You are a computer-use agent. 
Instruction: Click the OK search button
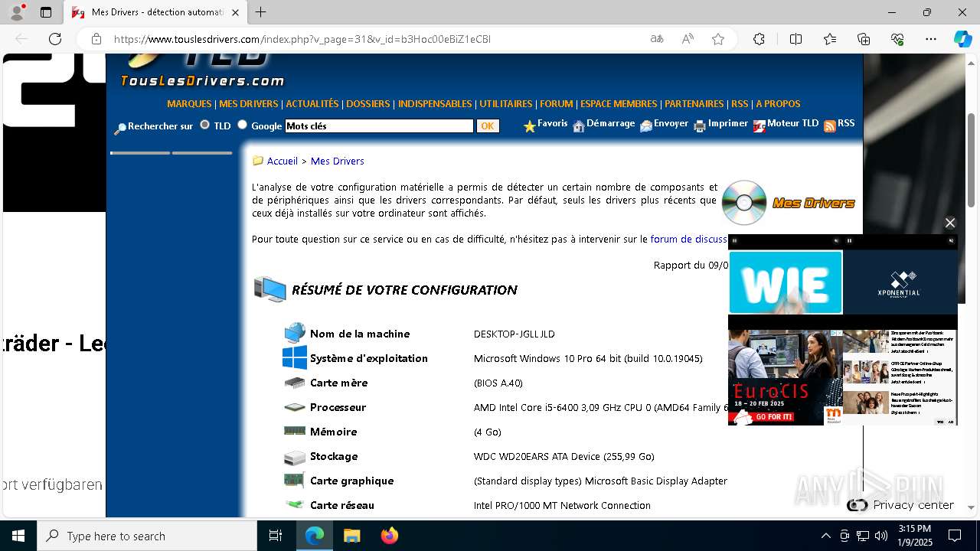point(488,126)
